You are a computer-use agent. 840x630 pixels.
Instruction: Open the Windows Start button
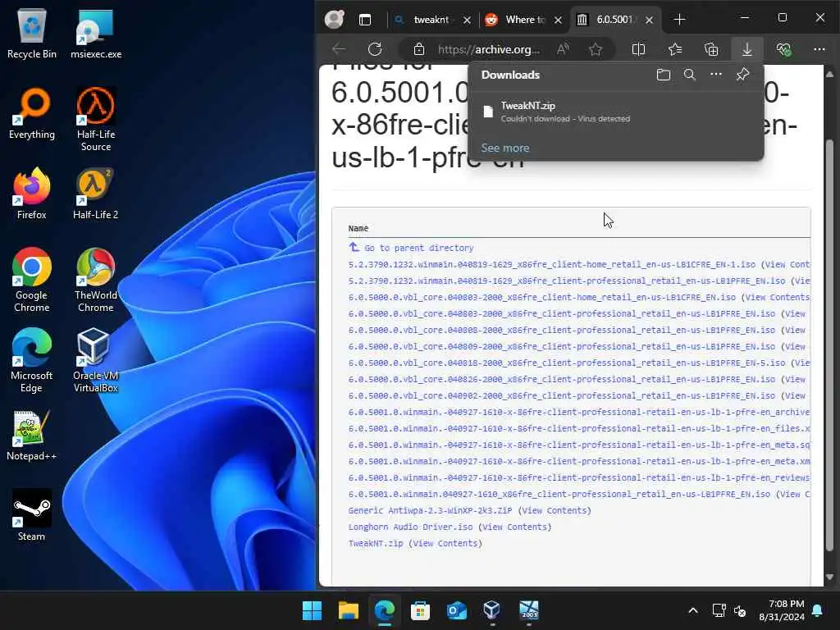(x=312, y=610)
